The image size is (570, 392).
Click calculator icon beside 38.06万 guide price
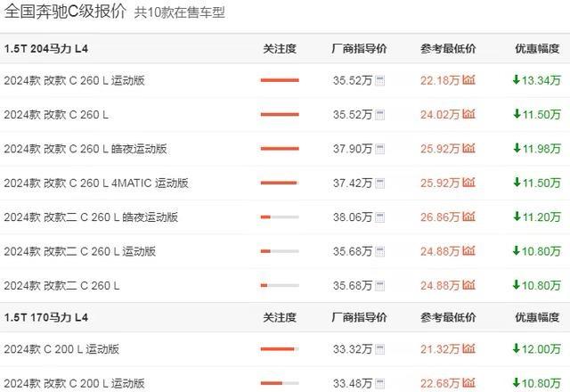[380, 216]
